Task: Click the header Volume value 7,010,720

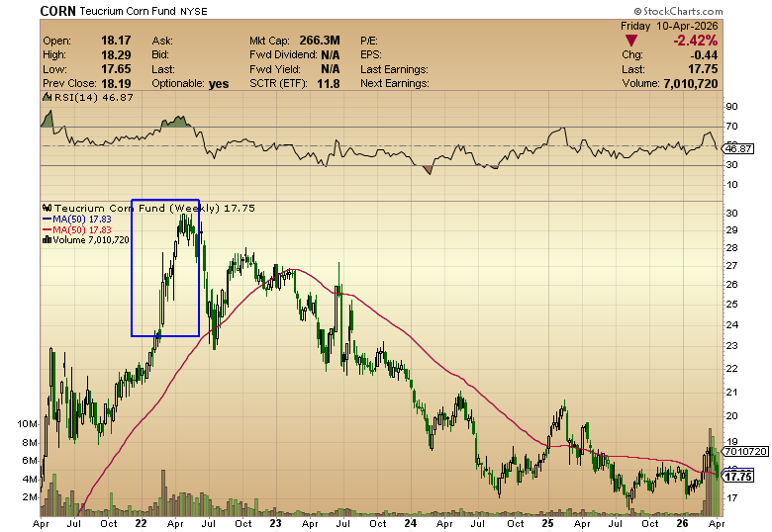Action: [691, 84]
